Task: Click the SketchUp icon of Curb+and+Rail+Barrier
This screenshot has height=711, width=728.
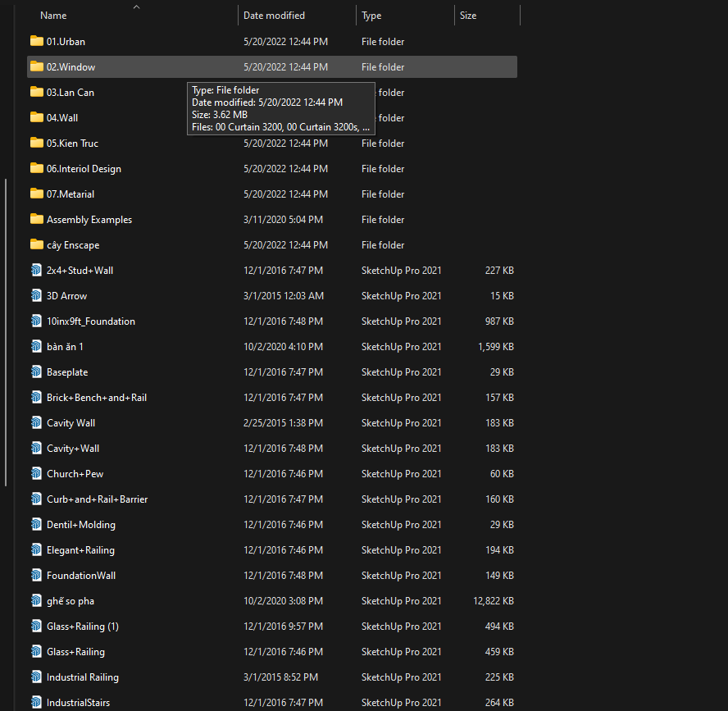Action: [36, 499]
